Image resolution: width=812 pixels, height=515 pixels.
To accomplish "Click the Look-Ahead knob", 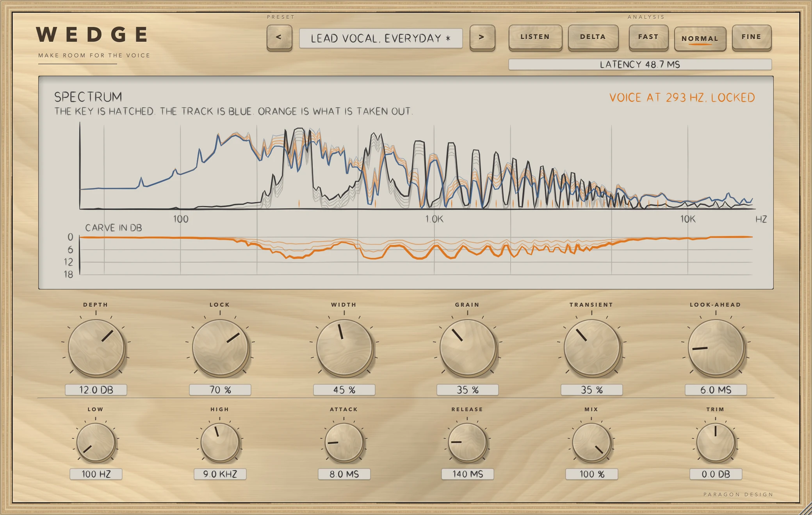I will pos(716,348).
